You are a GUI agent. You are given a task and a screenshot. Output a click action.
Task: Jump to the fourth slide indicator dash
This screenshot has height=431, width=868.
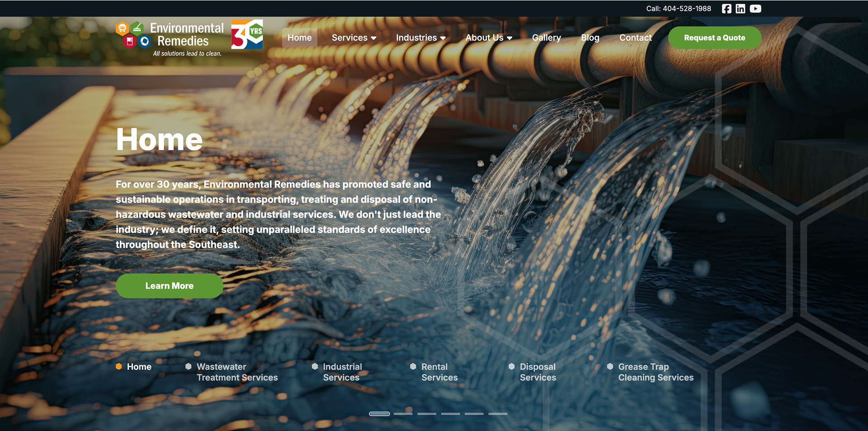451,414
